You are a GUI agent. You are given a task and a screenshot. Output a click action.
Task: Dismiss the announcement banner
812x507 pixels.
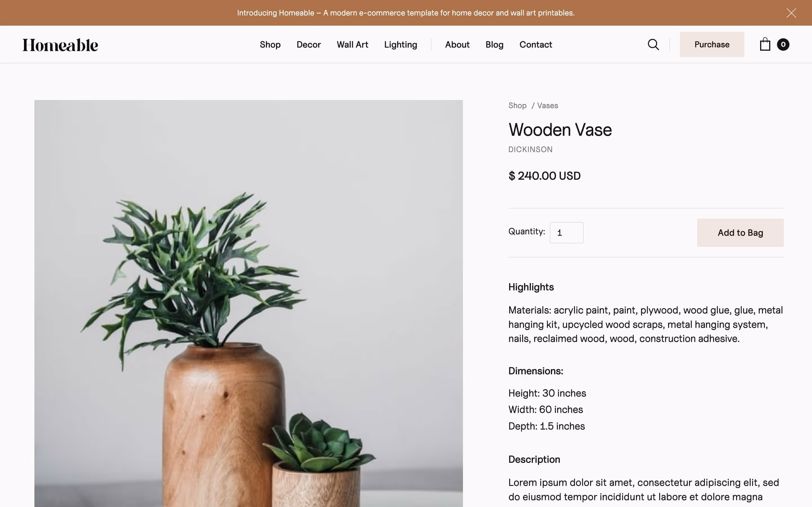[791, 13]
